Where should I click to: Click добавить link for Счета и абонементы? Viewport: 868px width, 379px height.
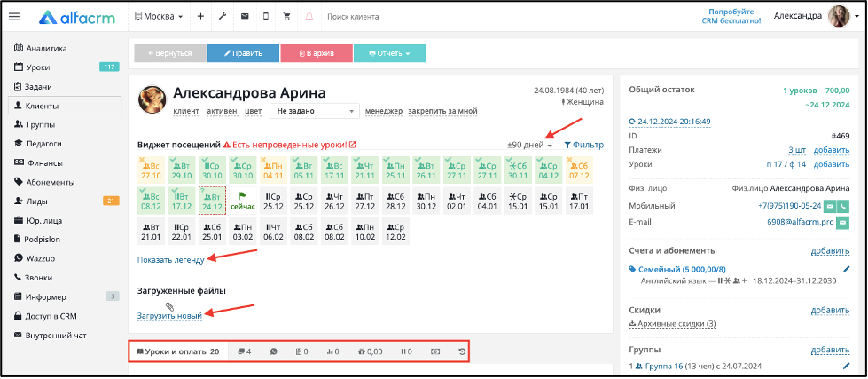coord(831,251)
